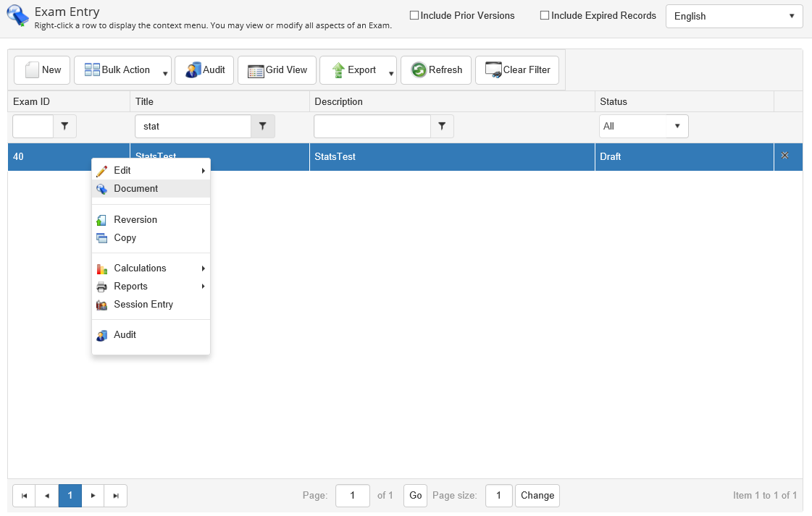The width and height of the screenshot is (812, 516).
Task: Open the Calculations submenu
Action: [140, 268]
